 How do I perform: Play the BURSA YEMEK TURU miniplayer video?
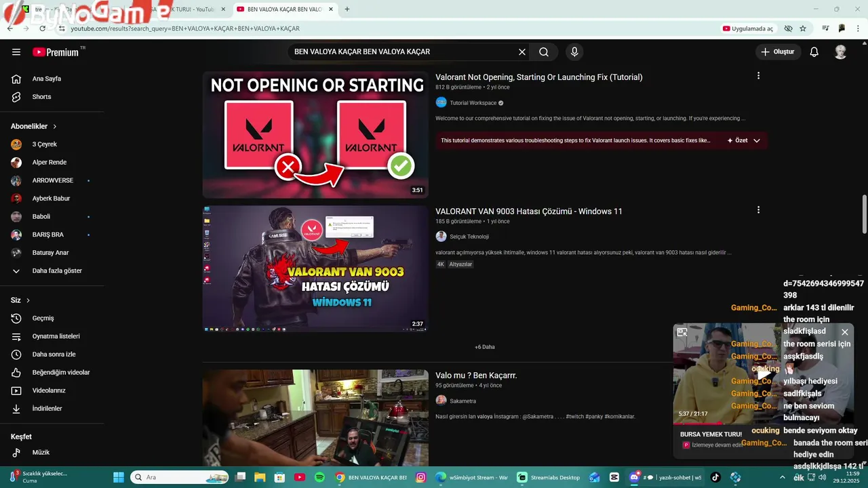coord(764,373)
